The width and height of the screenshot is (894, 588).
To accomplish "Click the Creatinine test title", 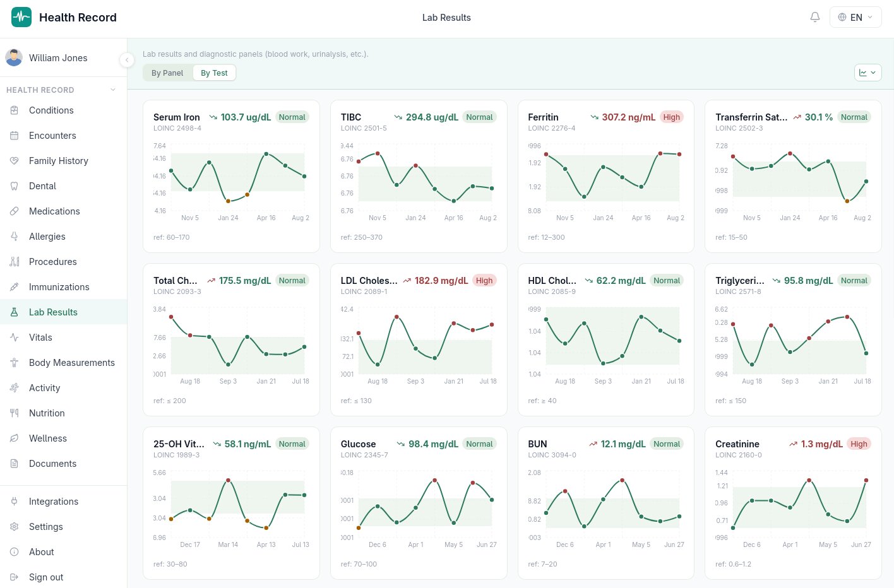I will [x=737, y=444].
